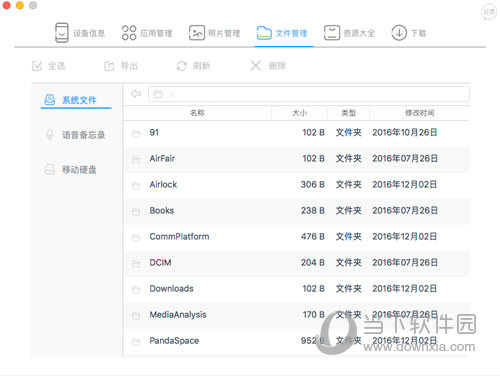Select 系统文件 in the sidebar
Screen dimensions: 500x376
pyautogui.click(x=76, y=100)
